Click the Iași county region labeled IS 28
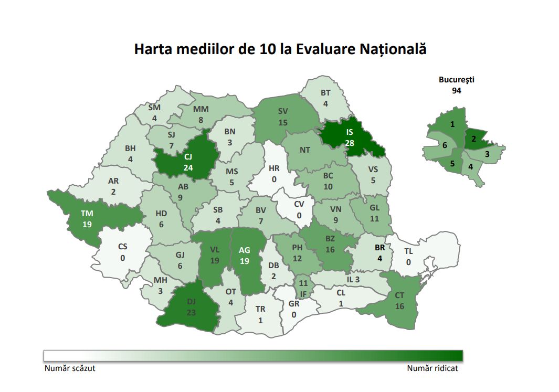 (x=350, y=137)
